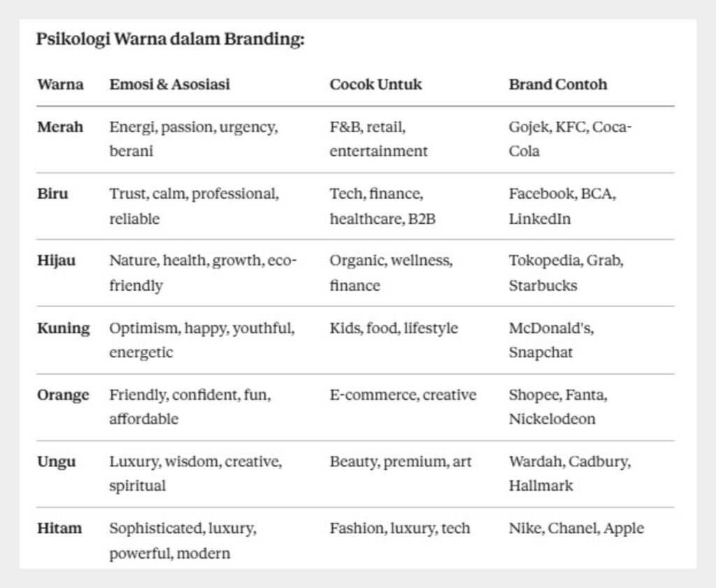
Task: Select the 'Tokopedia, Grab, Starbucks' cell
Action: [x=566, y=273]
